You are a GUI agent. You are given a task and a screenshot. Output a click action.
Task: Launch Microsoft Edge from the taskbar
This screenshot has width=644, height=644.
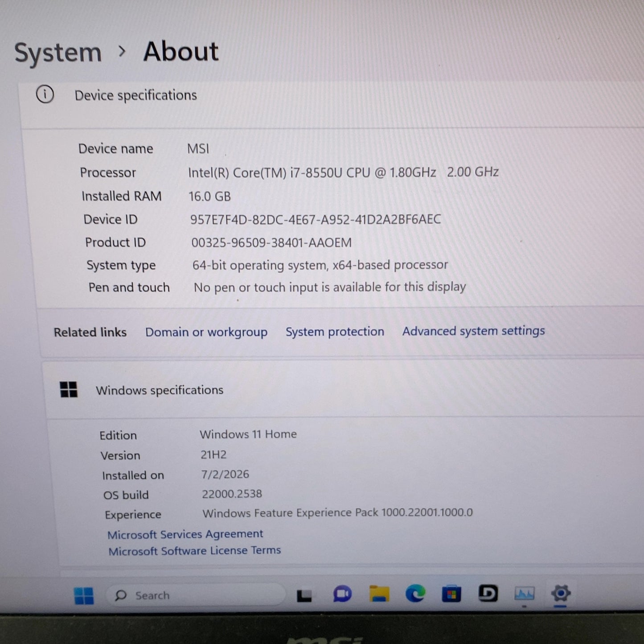point(415,594)
